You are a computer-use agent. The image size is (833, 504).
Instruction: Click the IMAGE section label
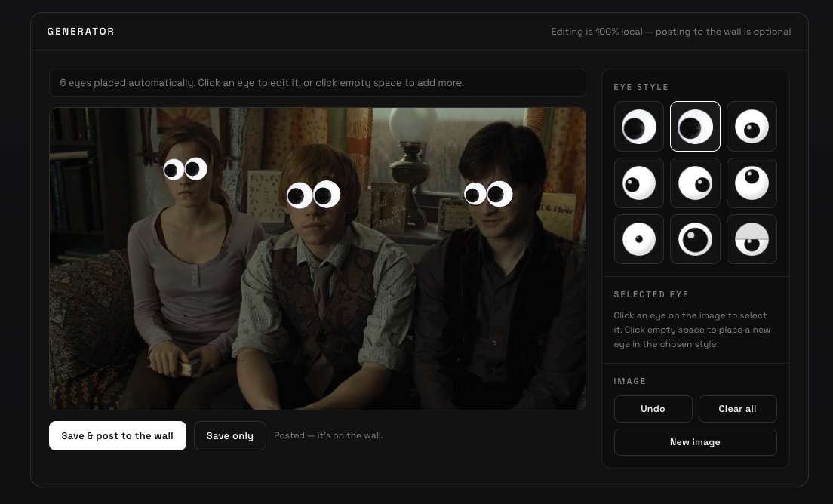click(629, 381)
